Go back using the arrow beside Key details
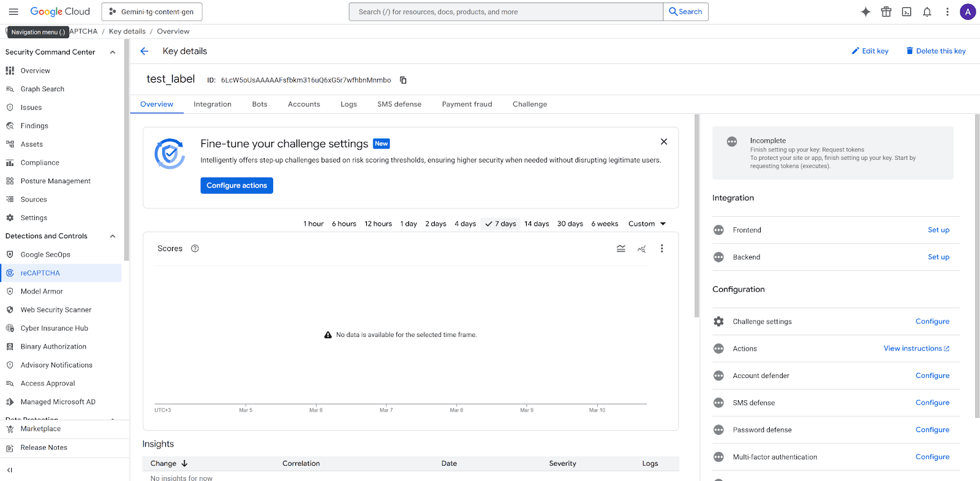This screenshot has width=980, height=481. pos(145,51)
